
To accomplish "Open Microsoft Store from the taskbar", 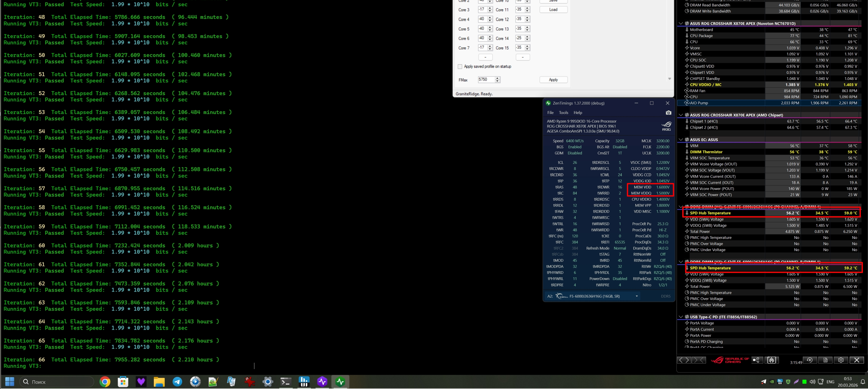I will click(123, 382).
